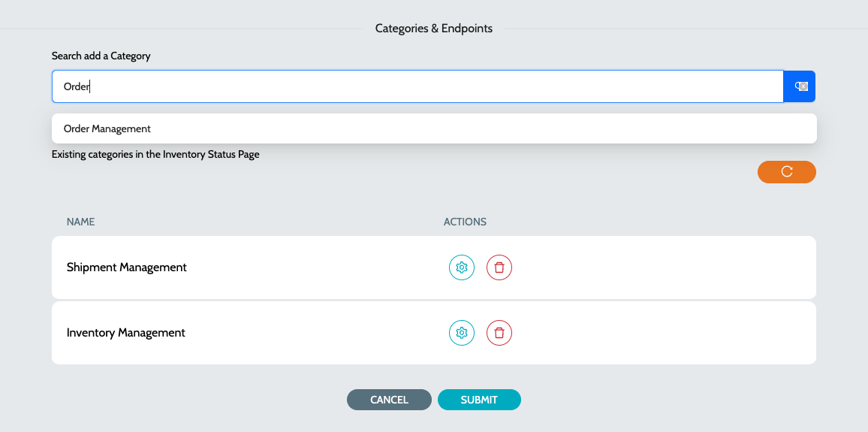Open settings for Shipment Management category
Screen dimensions: 868x432
tap(462, 267)
